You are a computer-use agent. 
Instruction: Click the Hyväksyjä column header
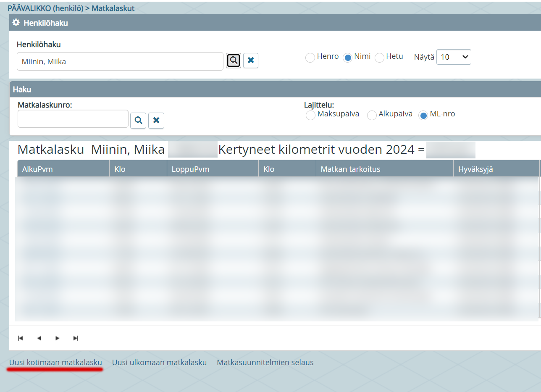click(x=496, y=169)
